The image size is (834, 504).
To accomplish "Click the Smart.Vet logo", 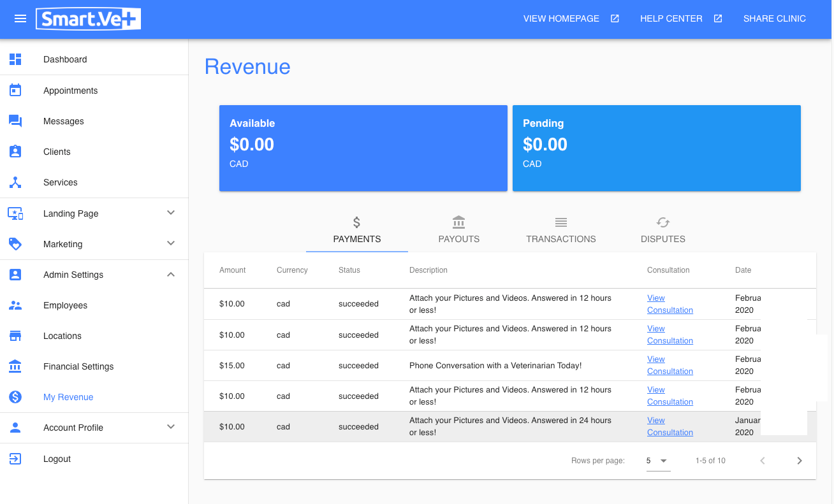I will click(88, 18).
